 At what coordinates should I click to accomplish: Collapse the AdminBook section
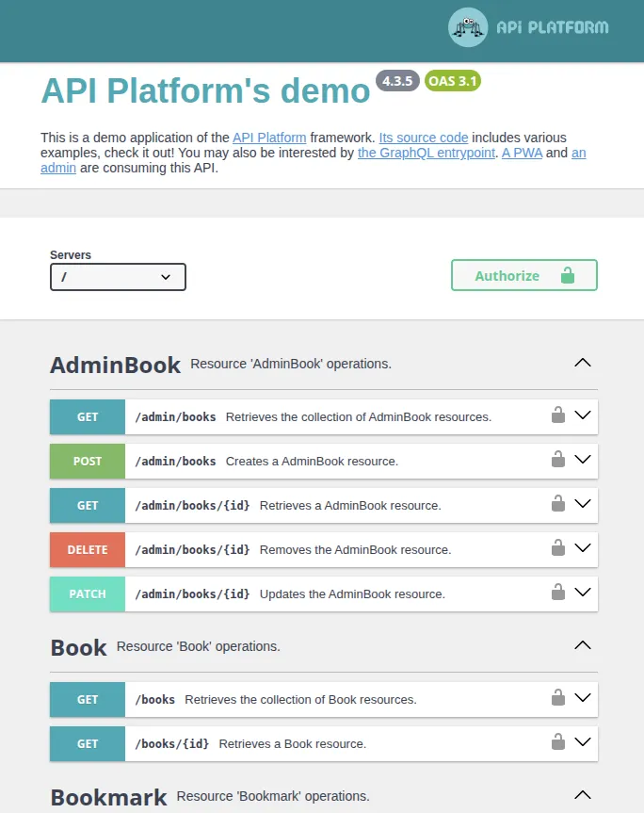click(x=583, y=363)
